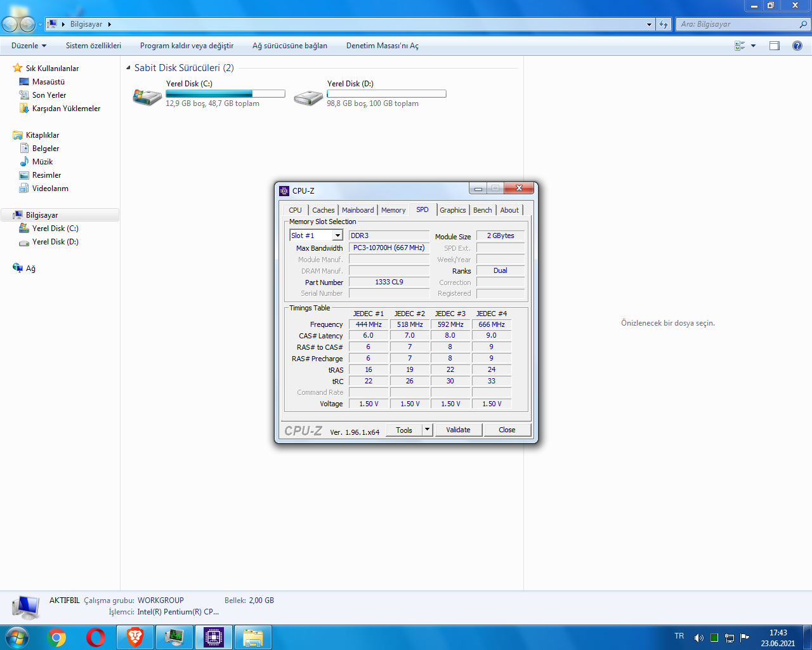Viewport: 812px width, 650px height.
Task: Select the SPD tab in CPU-Z
Action: pos(422,209)
